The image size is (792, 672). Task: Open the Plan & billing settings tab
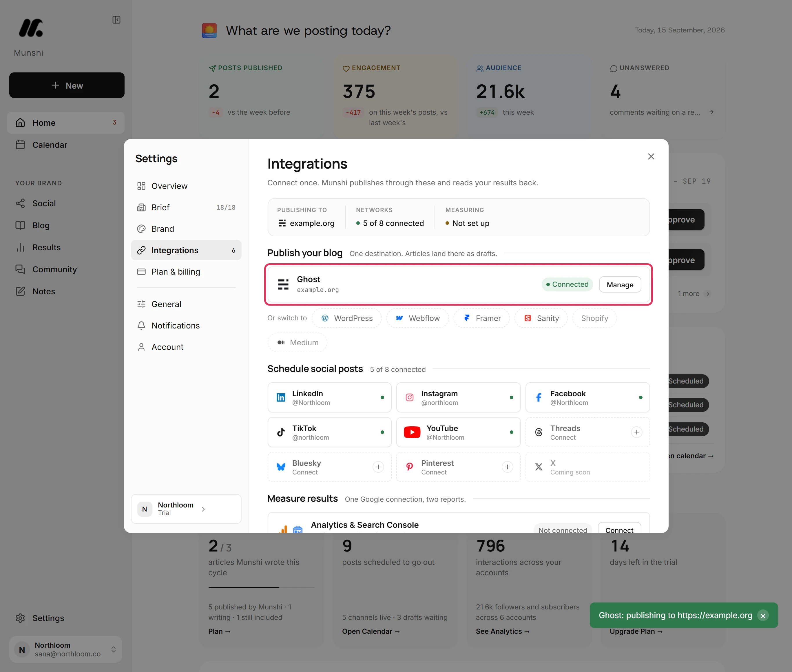pos(186,272)
